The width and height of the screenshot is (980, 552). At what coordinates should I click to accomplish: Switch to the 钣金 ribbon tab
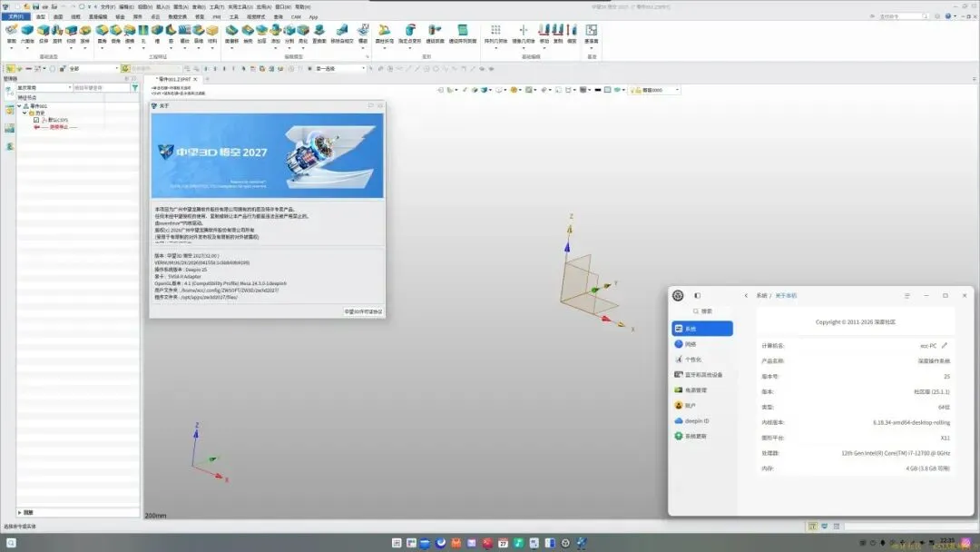[120, 17]
